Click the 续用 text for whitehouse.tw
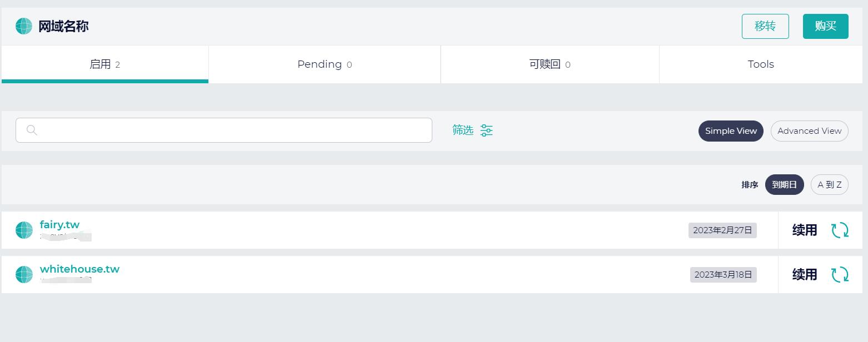 [804, 274]
